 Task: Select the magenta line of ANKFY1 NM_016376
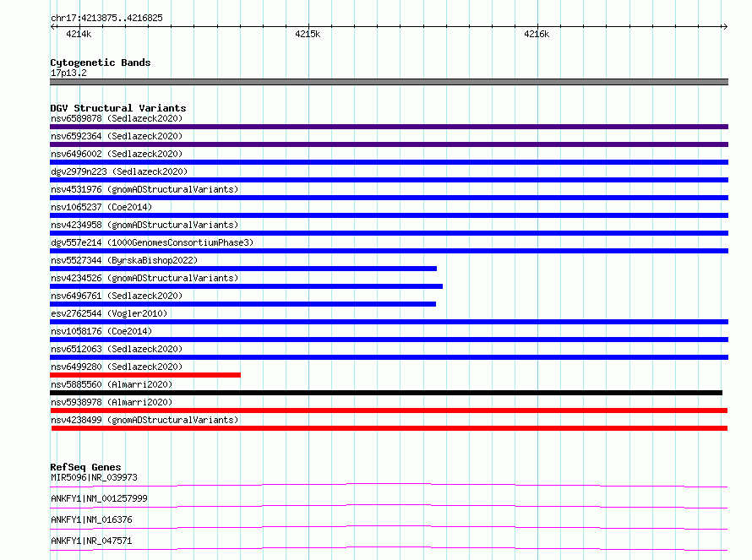[x=389, y=527]
